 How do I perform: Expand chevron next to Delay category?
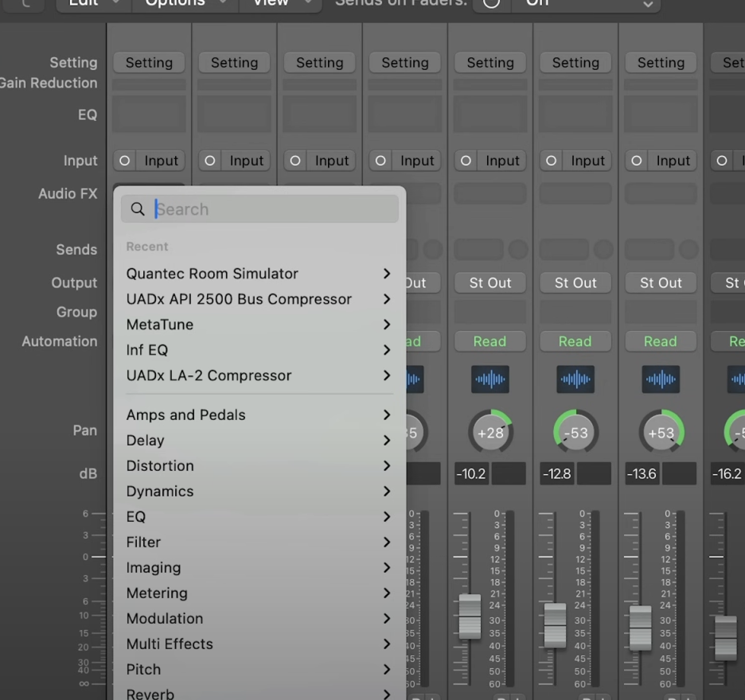tap(387, 440)
